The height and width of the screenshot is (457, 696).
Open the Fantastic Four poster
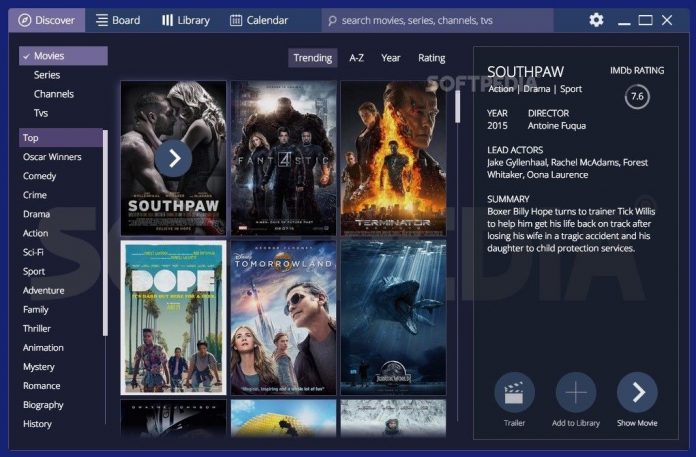pos(284,158)
